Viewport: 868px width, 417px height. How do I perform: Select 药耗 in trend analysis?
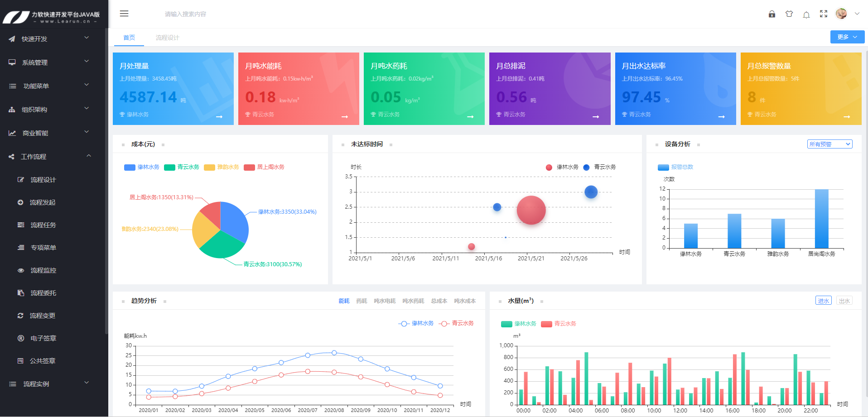pos(362,301)
